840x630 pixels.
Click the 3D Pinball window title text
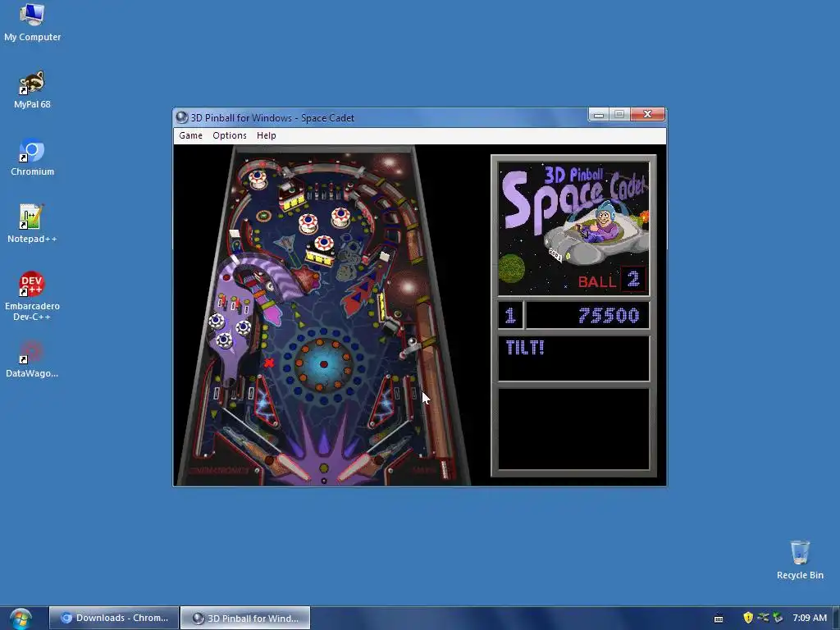(272, 118)
